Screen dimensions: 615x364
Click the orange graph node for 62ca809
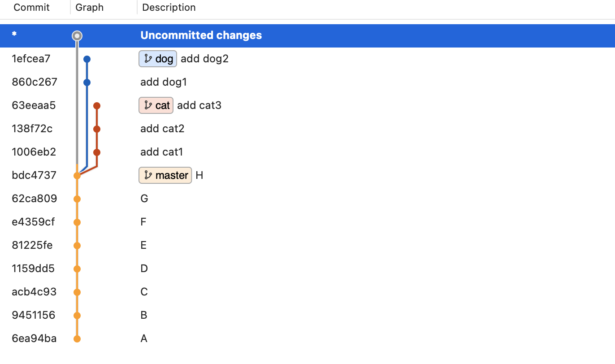(x=77, y=199)
